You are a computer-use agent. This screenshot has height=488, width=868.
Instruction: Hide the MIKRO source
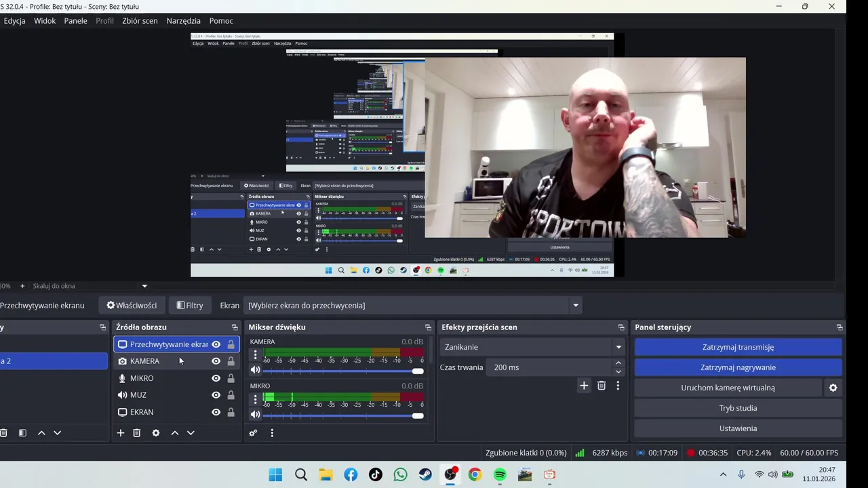pos(216,378)
